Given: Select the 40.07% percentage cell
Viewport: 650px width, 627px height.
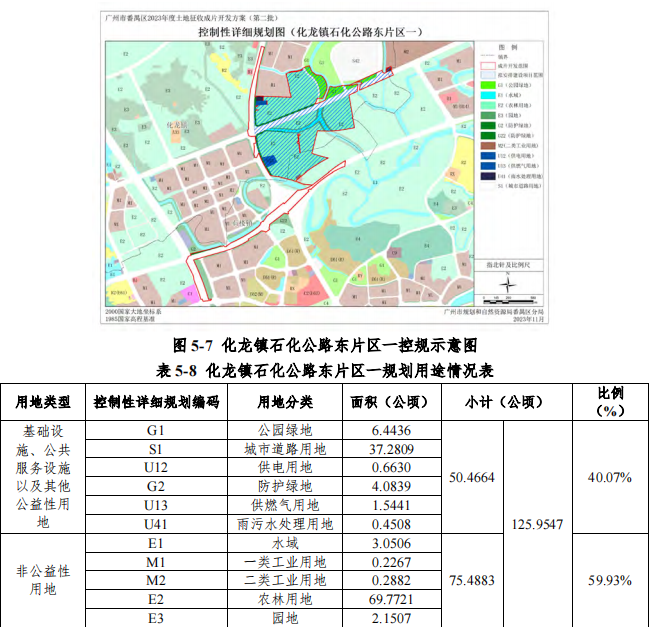Looking at the screenshot, I should pyautogui.click(x=609, y=477).
